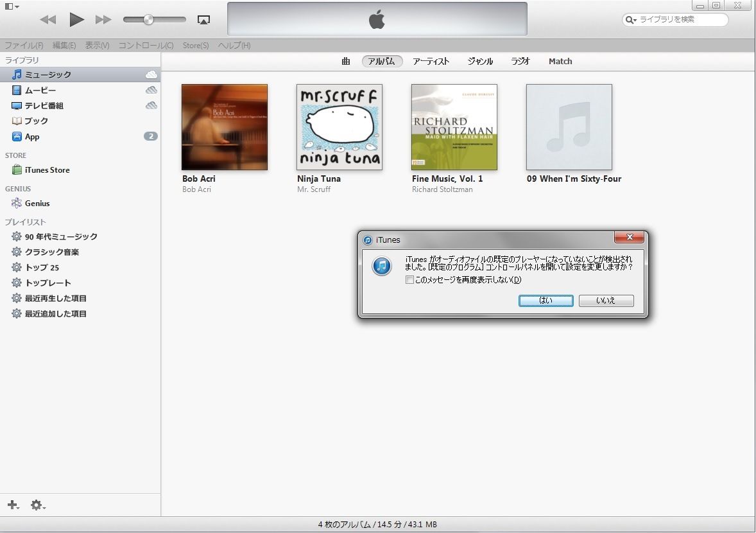Click the App badge showing 2
The width and height of the screenshot is (756, 533).
[151, 137]
